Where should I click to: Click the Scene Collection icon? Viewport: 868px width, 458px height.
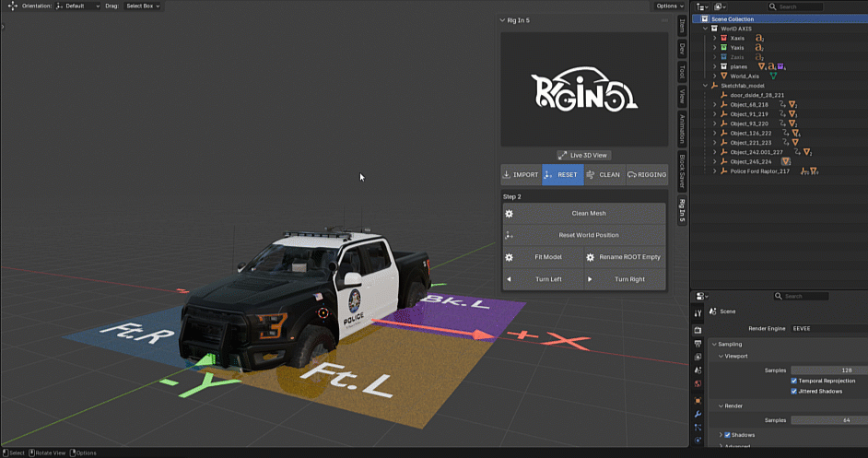click(x=705, y=18)
